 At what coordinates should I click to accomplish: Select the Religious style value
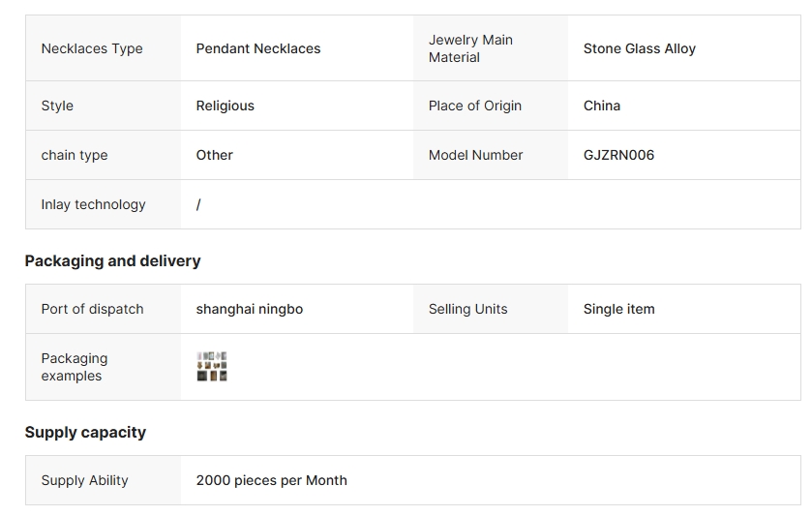pos(225,106)
